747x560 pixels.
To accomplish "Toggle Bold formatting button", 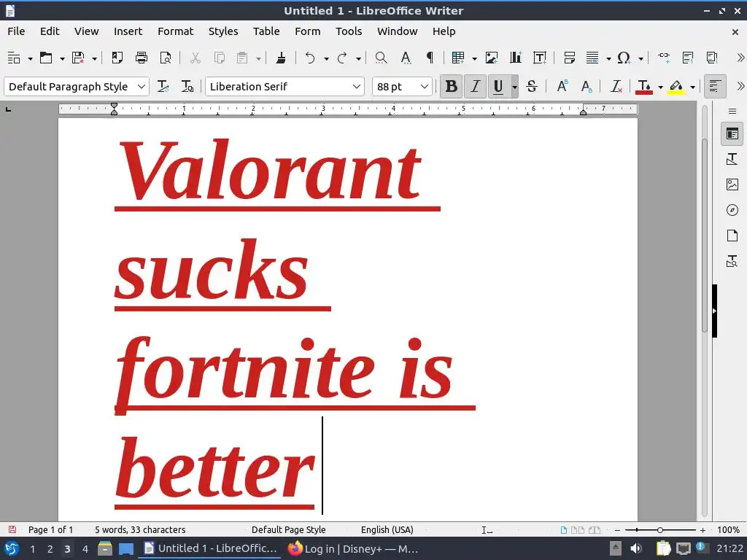I will (x=451, y=87).
